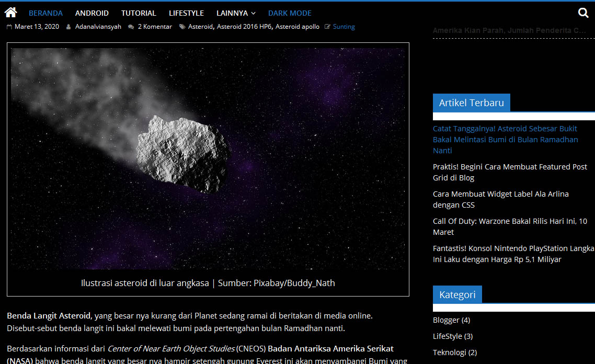595x364 pixels.
Task: Open the LAINNYA menu label
Action: [x=232, y=13]
